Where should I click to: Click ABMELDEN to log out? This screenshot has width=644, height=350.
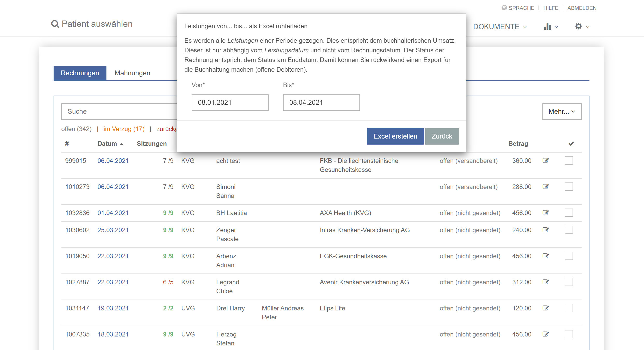[582, 8]
